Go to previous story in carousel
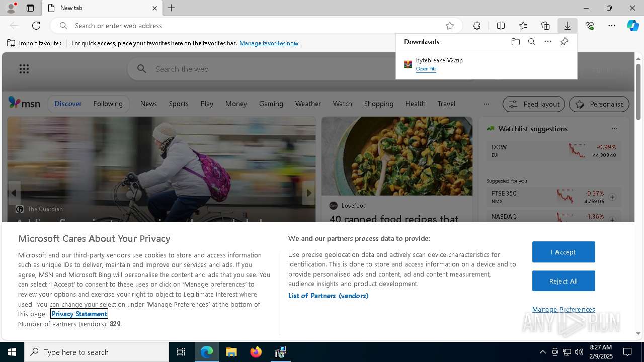 pos(14,193)
